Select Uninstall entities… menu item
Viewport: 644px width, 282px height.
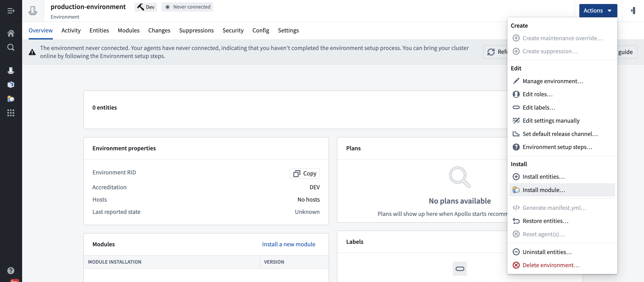[562, 252]
